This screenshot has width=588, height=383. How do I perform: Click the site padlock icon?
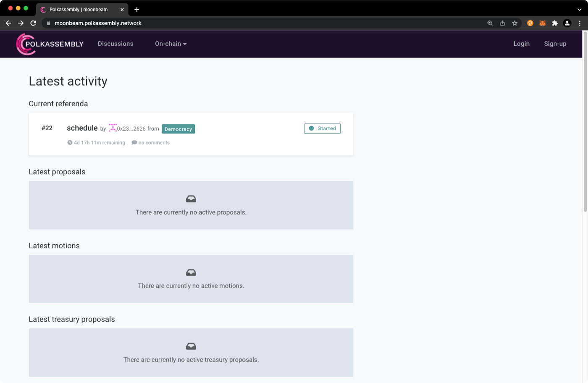[48, 23]
